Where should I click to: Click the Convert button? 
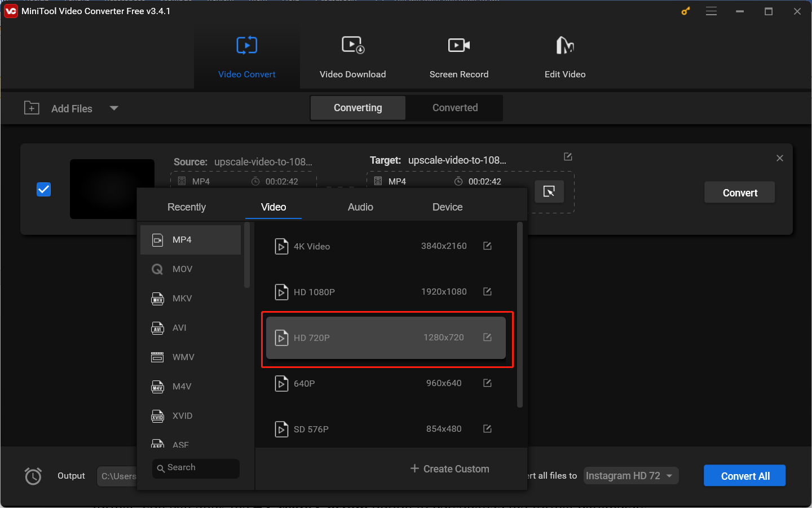(740, 192)
